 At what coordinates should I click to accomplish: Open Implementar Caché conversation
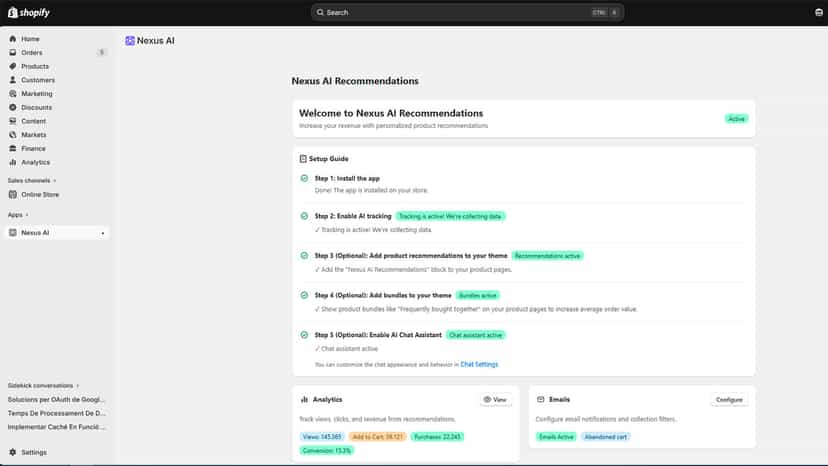click(x=57, y=427)
